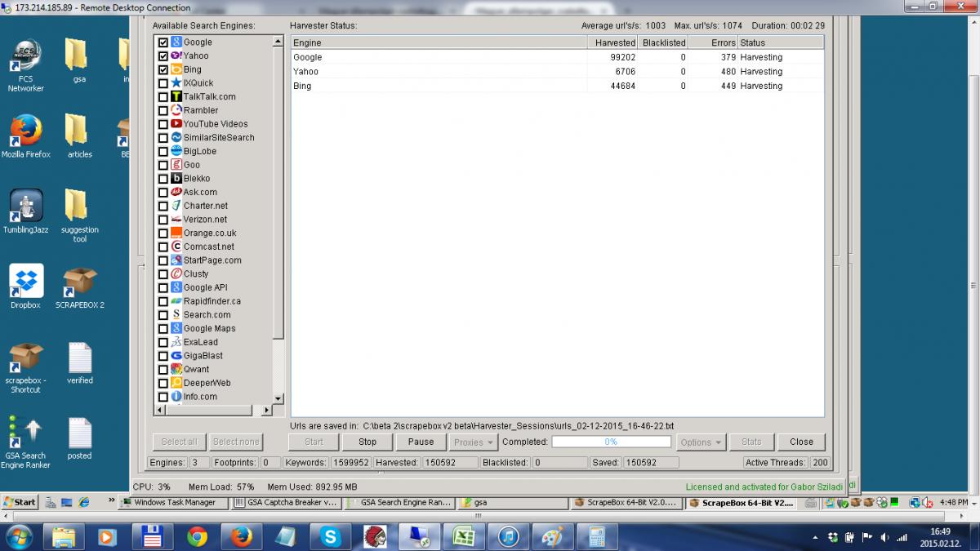The image size is (980, 551).
Task: Open the verified text file icon
Action: coord(79,362)
